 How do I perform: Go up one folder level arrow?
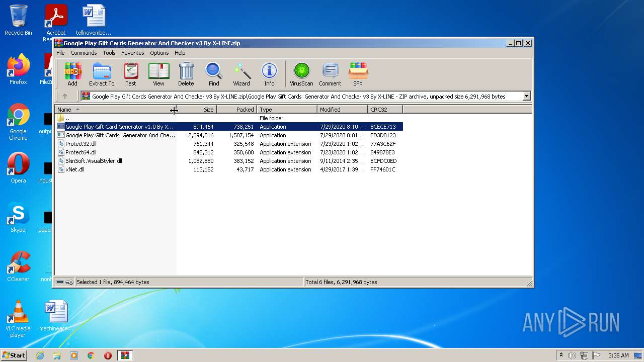(65, 96)
